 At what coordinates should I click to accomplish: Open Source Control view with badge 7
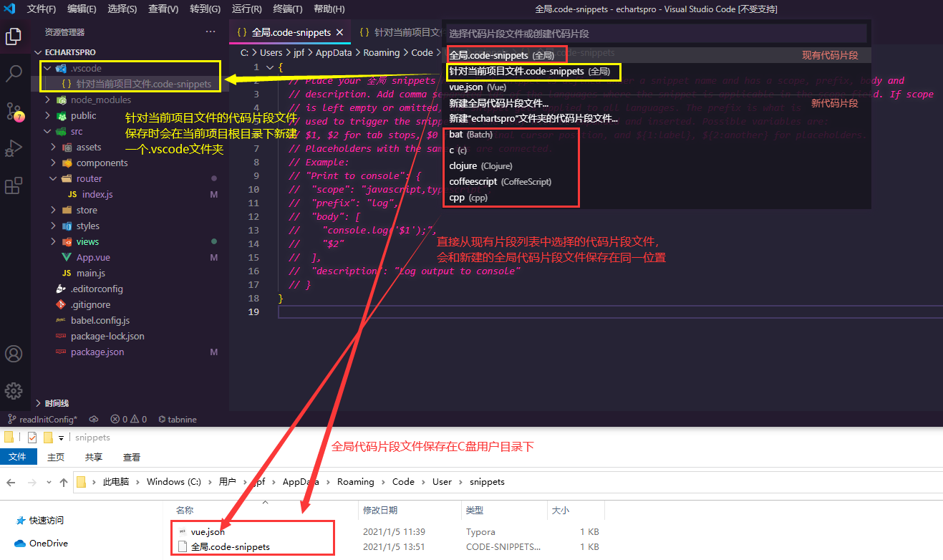(x=14, y=112)
